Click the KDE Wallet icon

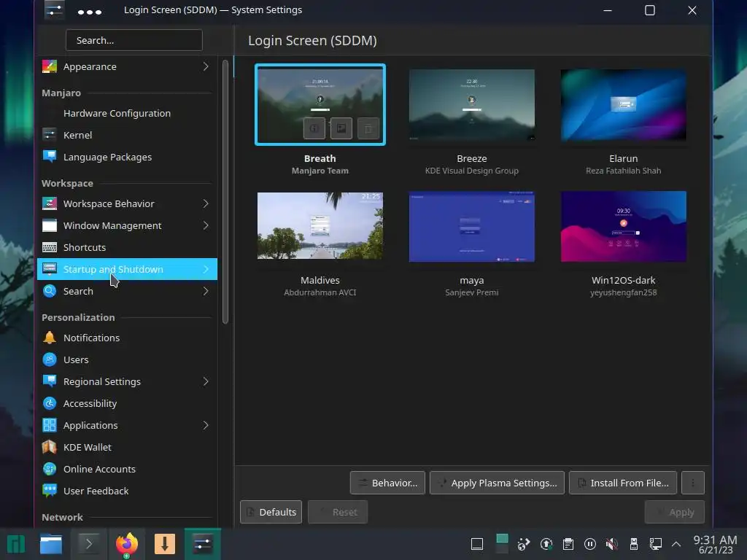(50, 447)
